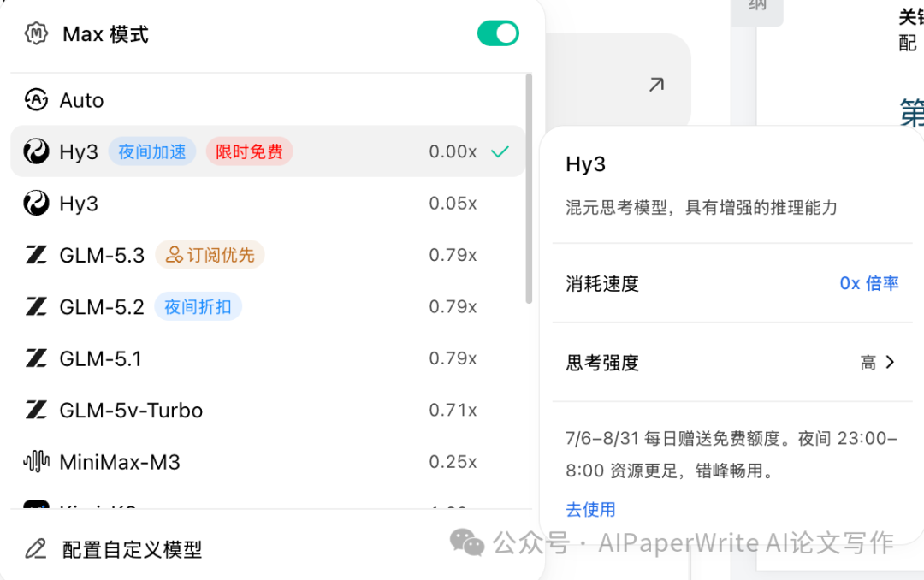Click the 0.71x value for GLM-5v-Turbo
The height and width of the screenshot is (580, 924).
[x=453, y=411]
